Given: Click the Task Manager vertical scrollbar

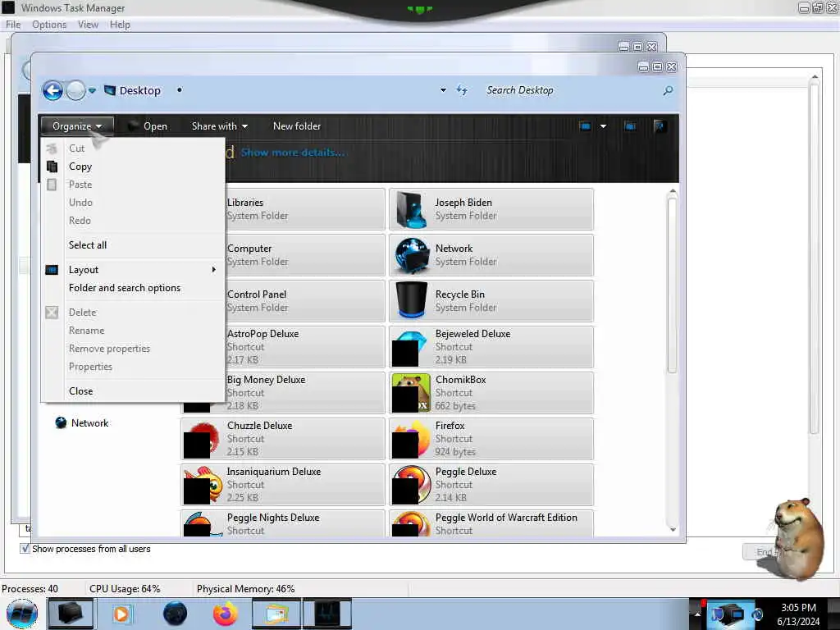Looking at the screenshot, I should pyautogui.click(x=815, y=257).
